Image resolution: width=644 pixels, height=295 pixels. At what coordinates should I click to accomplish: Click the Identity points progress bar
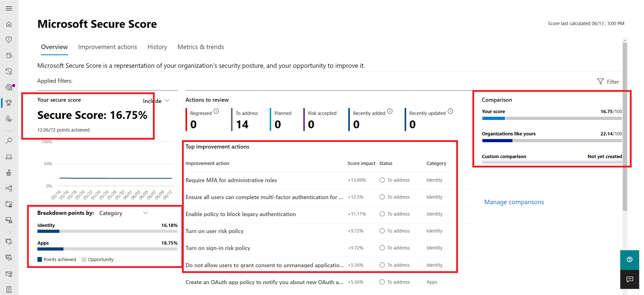click(107, 231)
